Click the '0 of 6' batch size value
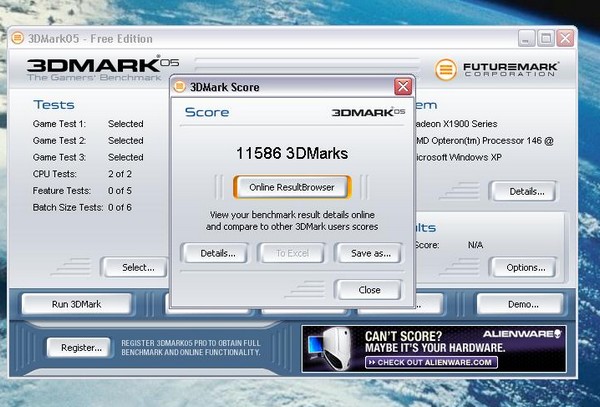The height and width of the screenshot is (407, 600). click(x=120, y=207)
